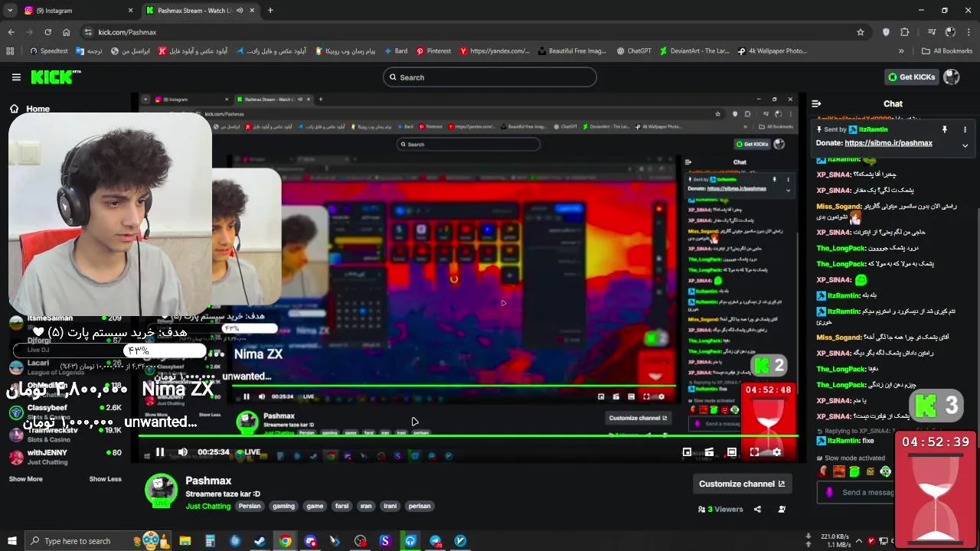The height and width of the screenshot is (551, 980).
Task: Go to the browser home page
Action: click(x=66, y=32)
